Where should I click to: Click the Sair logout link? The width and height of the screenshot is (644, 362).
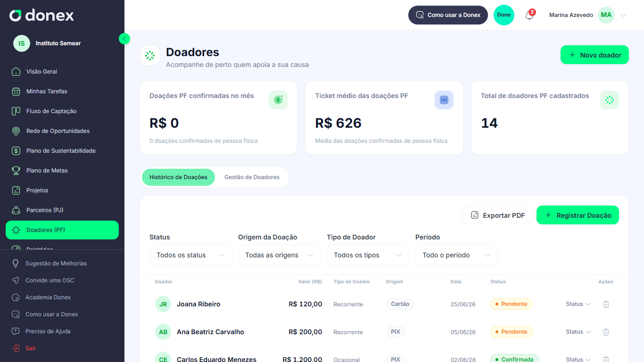click(31, 348)
